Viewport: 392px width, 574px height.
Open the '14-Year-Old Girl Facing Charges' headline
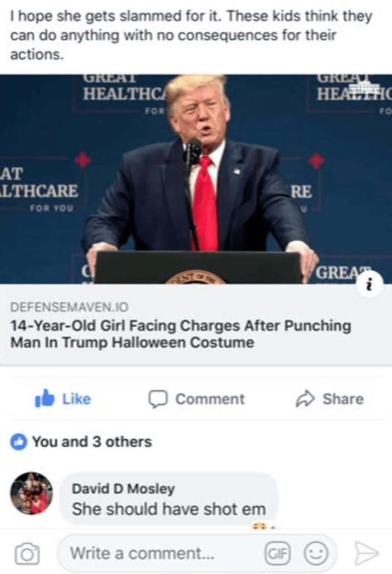click(180, 334)
